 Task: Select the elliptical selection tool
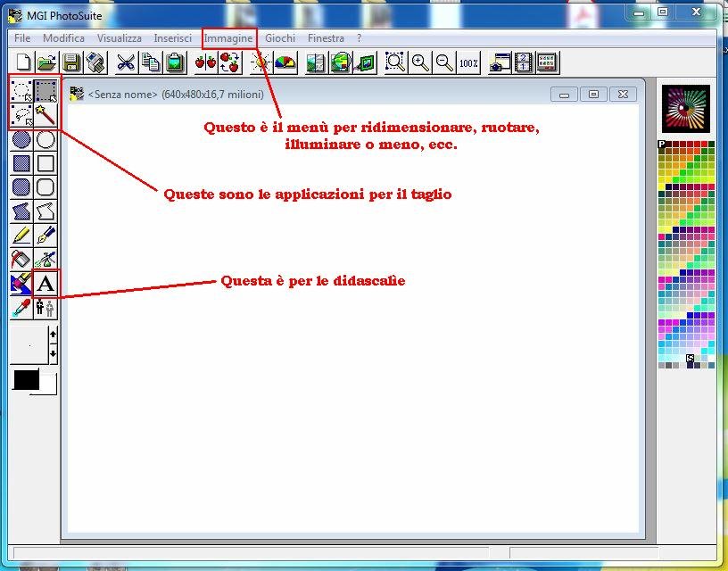click(21, 91)
